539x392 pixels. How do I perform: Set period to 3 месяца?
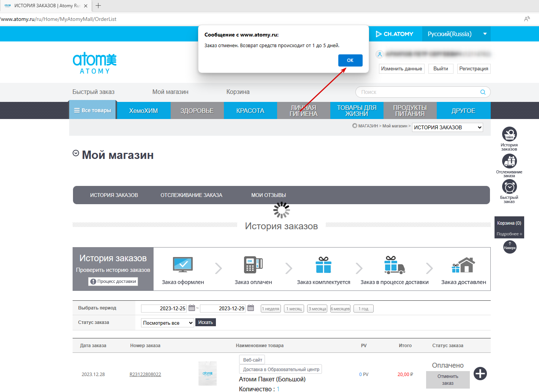tap(317, 309)
